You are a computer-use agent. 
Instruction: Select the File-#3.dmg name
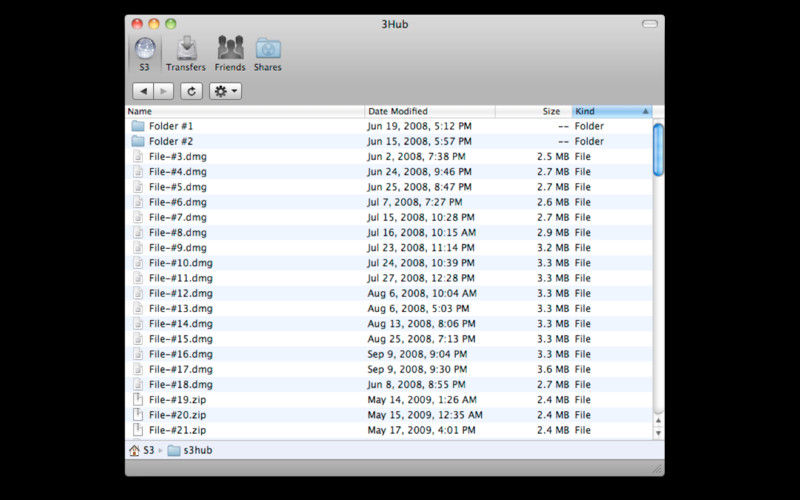[178, 157]
